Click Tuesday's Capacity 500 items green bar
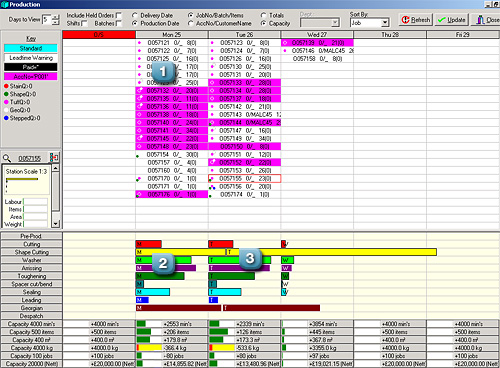500x368 pixels. coord(219,332)
